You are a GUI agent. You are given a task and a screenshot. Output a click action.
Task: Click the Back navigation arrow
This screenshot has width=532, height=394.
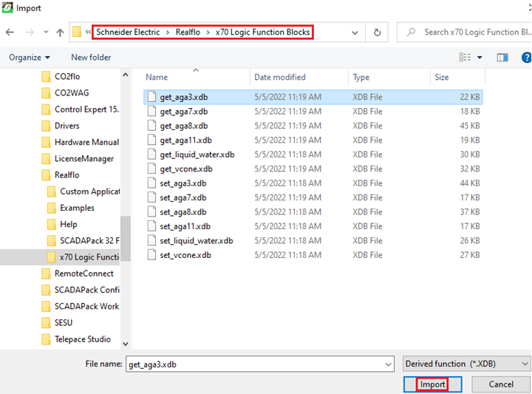coord(10,33)
